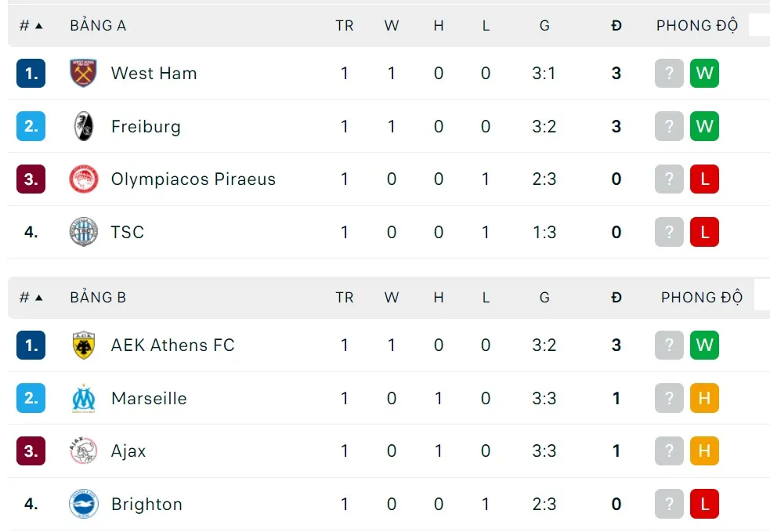Click the Freiburg club logo

click(x=83, y=126)
